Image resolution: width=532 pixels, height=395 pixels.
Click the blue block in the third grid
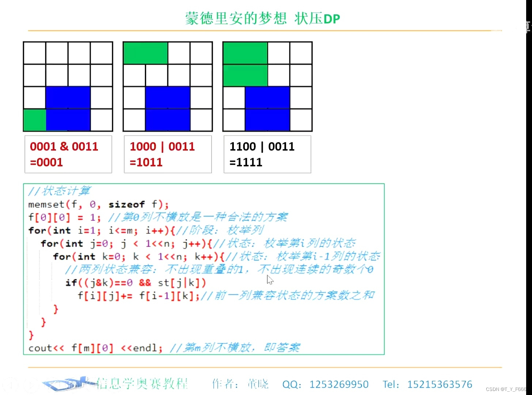click(x=267, y=109)
